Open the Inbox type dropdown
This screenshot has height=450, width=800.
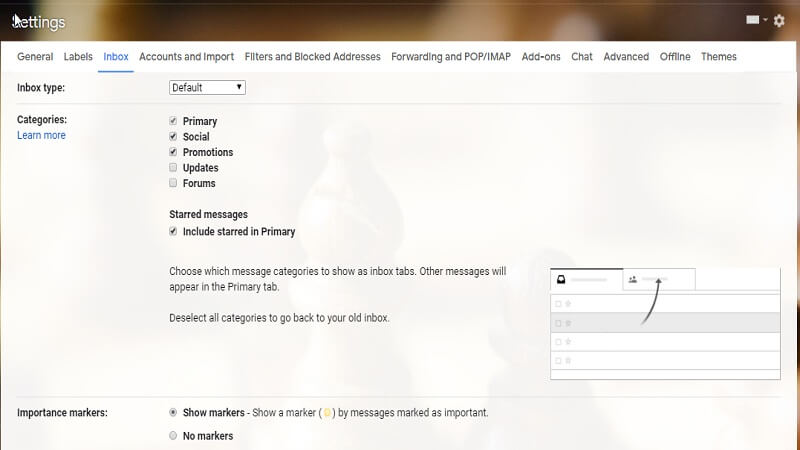207,87
